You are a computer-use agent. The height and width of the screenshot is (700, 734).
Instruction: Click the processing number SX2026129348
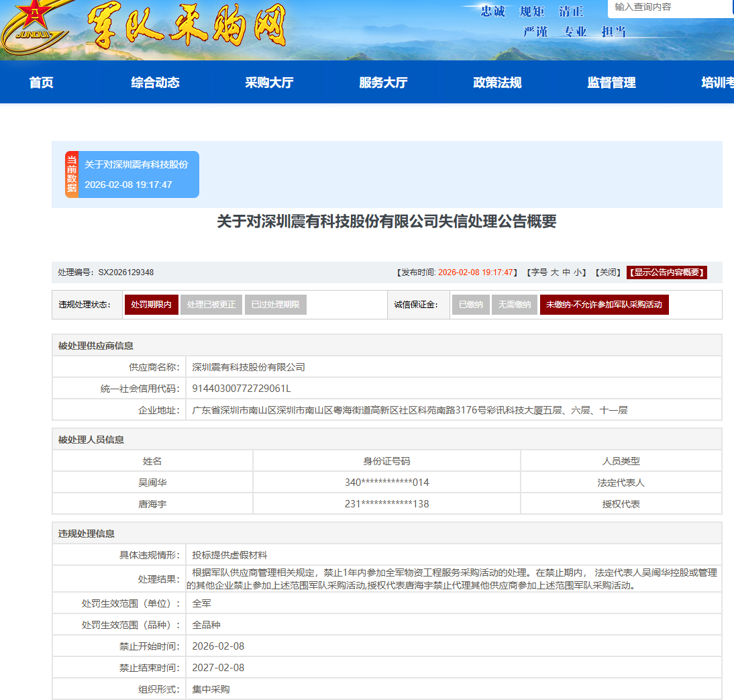point(126,272)
